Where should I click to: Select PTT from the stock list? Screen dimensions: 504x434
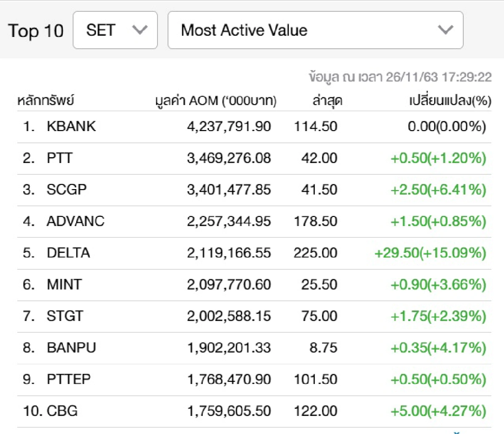pos(60,158)
